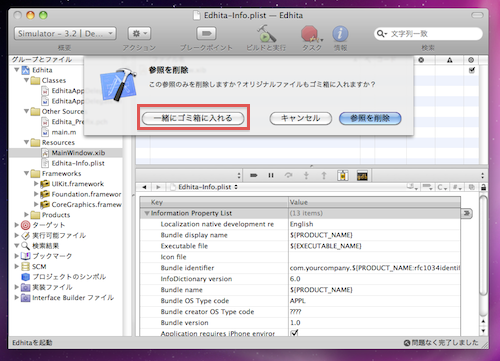Expand CoreGraphics.framework
This screenshot has width=500, height=361.
pyautogui.click(x=36, y=204)
